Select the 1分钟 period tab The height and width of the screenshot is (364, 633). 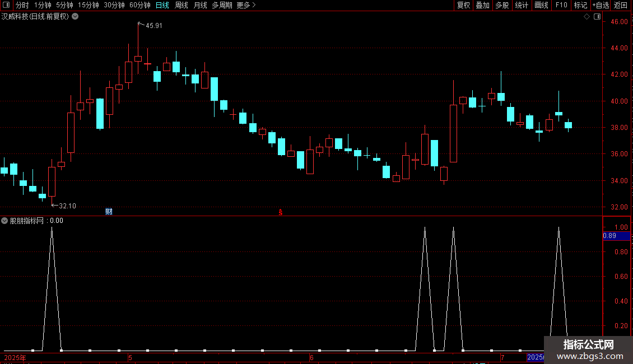pos(43,5)
